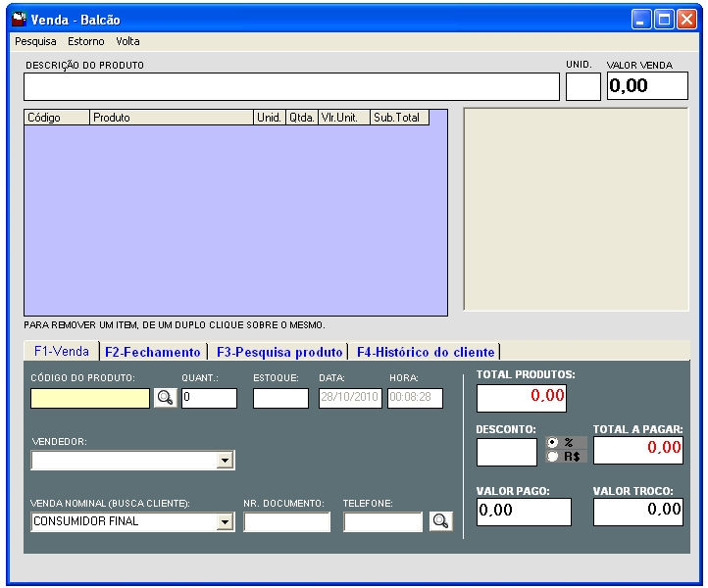Click the Código do Produto input field

coord(90,398)
